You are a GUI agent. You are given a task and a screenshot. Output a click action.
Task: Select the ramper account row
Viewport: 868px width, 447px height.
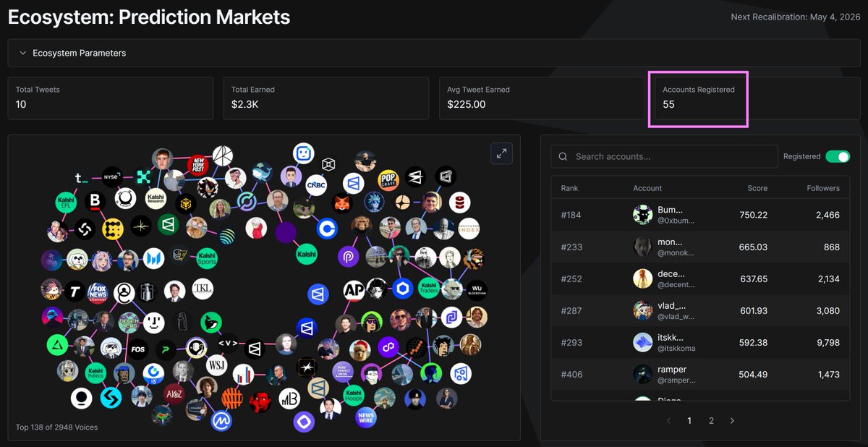(x=700, y=374)
